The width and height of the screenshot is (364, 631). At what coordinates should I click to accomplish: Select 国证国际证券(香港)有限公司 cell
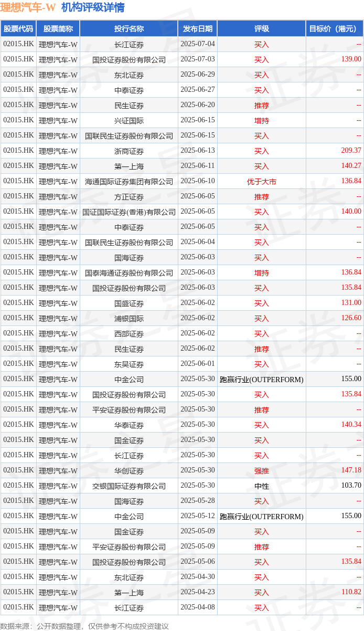click(129, 212)
